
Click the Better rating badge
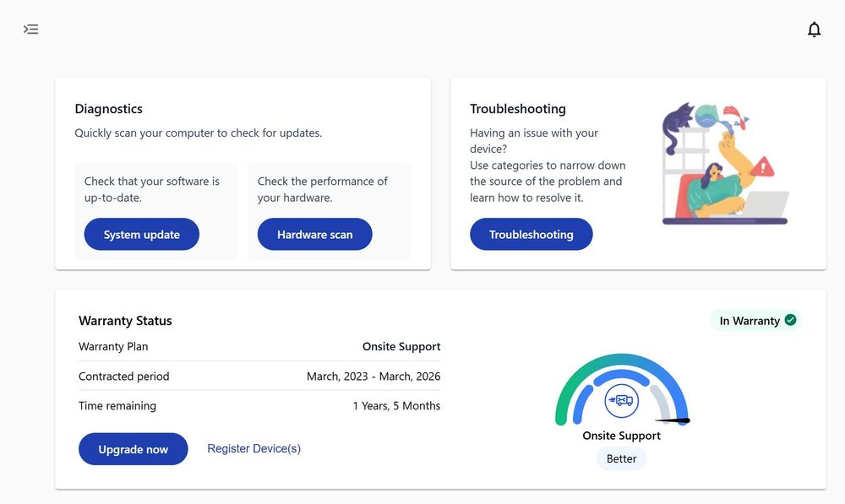pyautogui.click(x=622, y=459)
